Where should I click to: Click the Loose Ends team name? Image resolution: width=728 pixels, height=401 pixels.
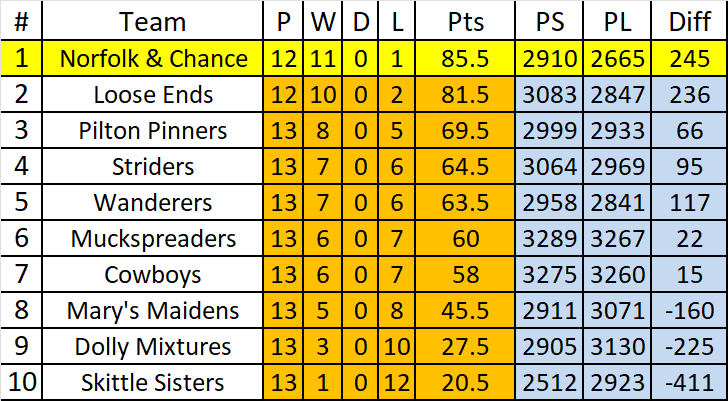153,95
